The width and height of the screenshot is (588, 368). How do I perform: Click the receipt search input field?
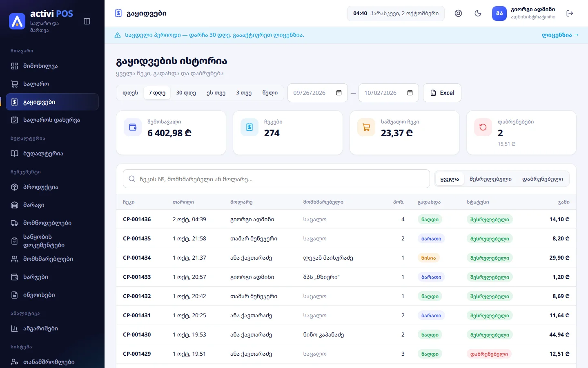pos(276,179)
